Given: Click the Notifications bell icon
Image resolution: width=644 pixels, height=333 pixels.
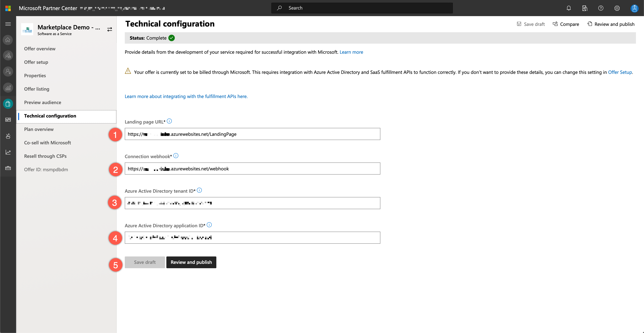Looking at the screenshot, I should pos(569,8).
